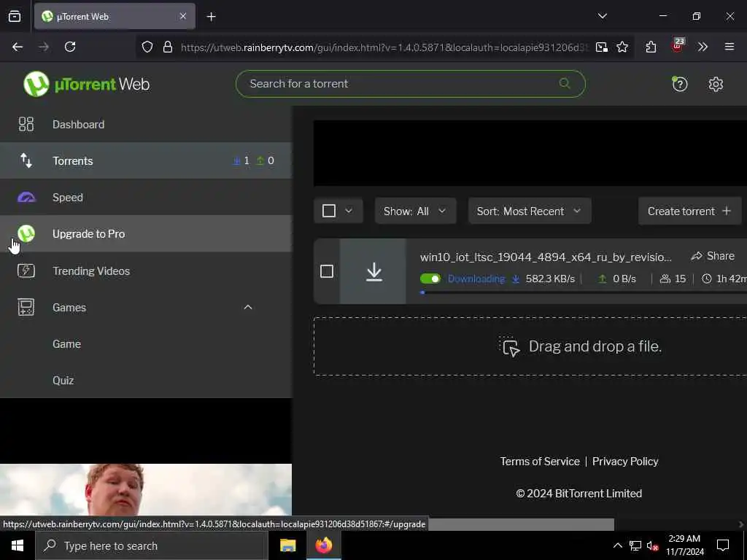Open the select-all dropdown arrow

(x=349, y=211)
